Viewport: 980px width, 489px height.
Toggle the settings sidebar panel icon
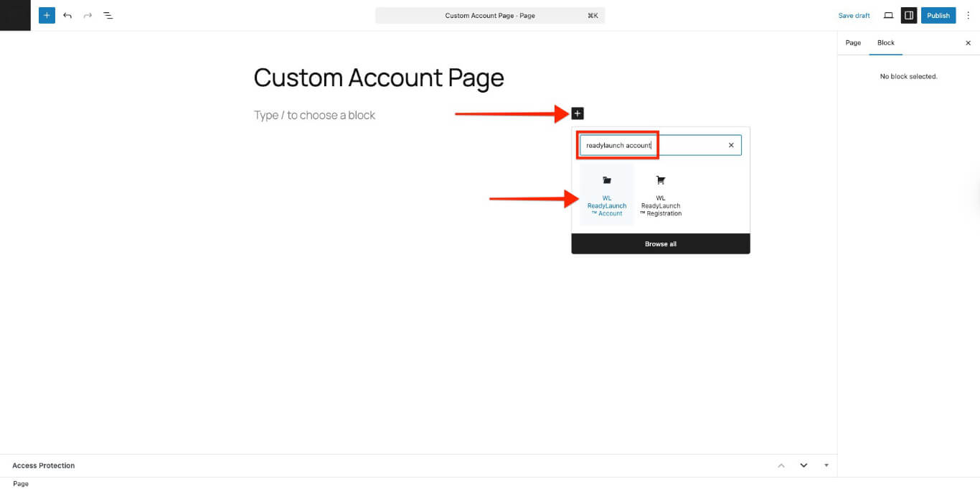coord(909,15)
